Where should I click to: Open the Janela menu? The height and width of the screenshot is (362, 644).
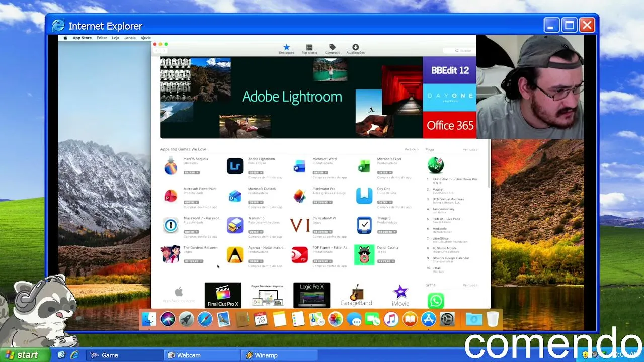(x=130, y=38)
